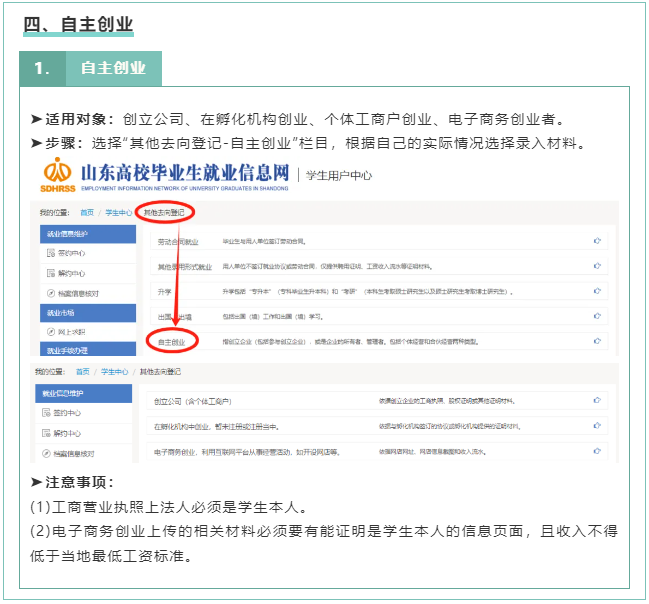Click 学生中心 link in upper breadcrumb
The image size is (649, 604).
tap(118, 213)
